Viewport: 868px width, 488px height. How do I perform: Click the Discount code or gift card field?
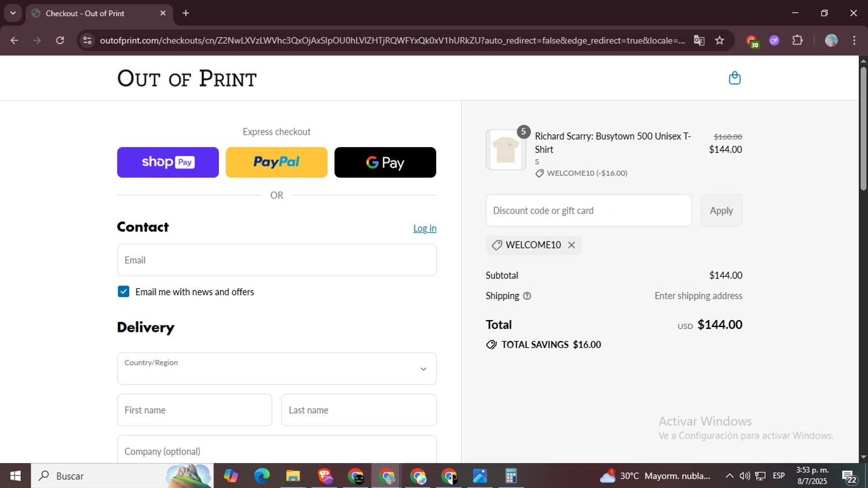[589, 211]
